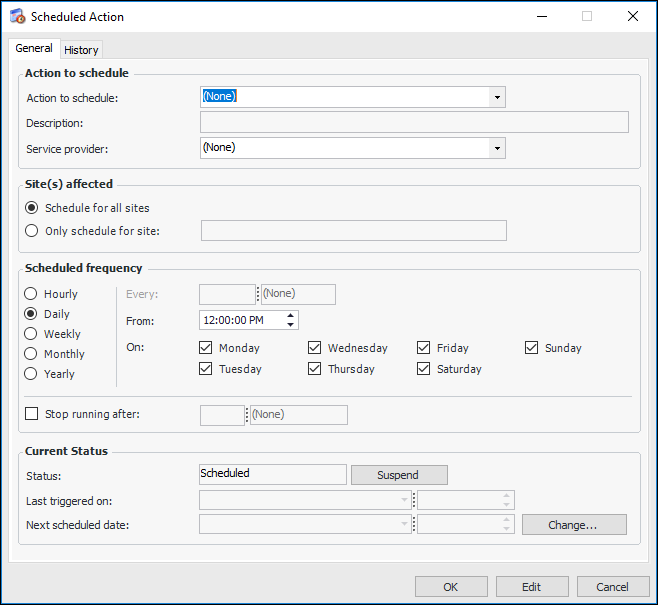The image size is (658, 605).
Task: Pick the Yearly frequency radio button
Action: 31,374
